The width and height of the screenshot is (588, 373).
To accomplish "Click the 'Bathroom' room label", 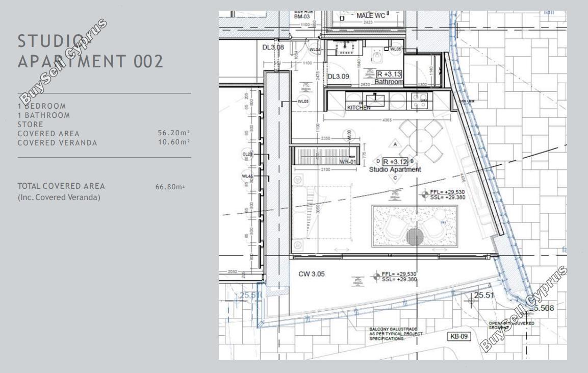I will (x=389, y=82).
